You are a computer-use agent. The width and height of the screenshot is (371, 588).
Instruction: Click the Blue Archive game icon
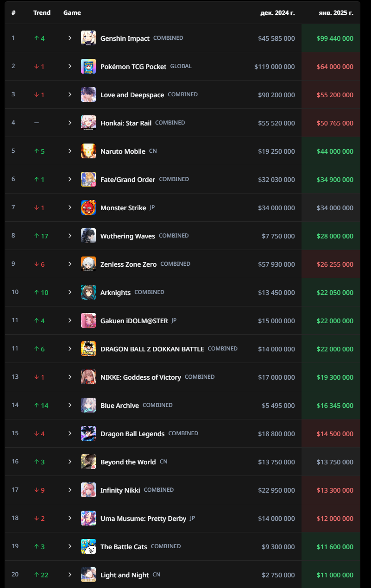pyautogui.click(x=88, y=405)
